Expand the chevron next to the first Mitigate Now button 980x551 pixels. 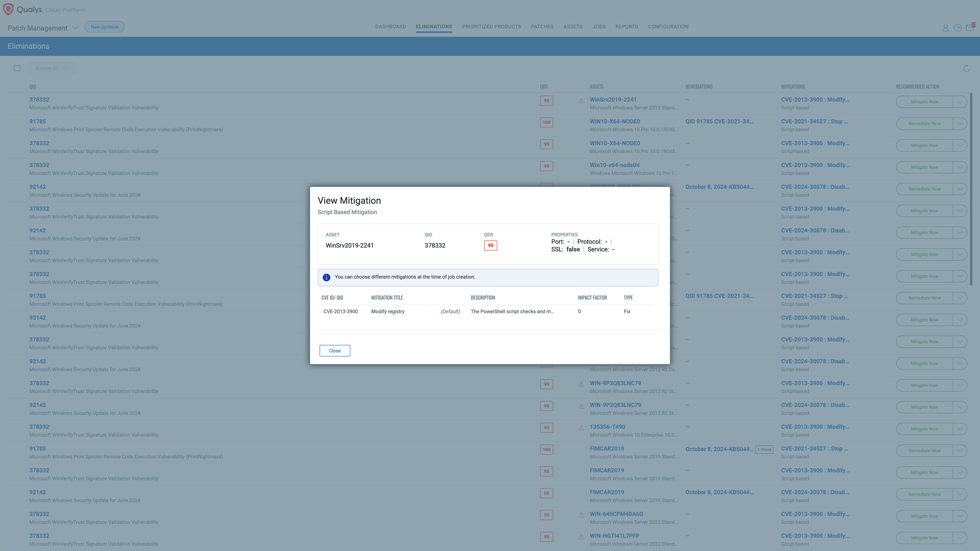coord(960,102)
